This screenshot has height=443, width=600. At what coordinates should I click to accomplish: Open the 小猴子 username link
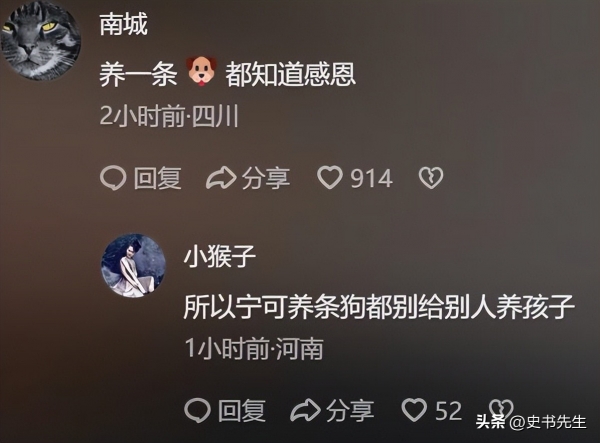(219, 256)
